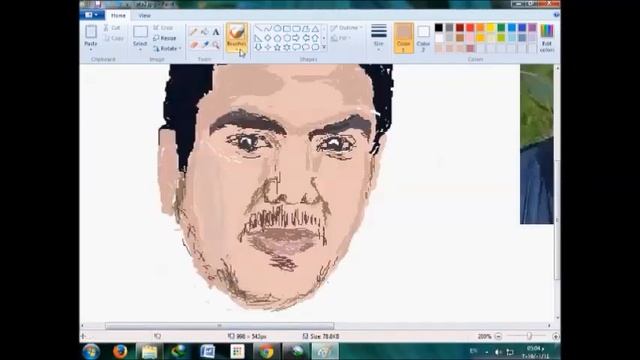Click the Copy button
Image resolution: width=640 pixels, height=360 pixels.
click(x=113, y=38)
